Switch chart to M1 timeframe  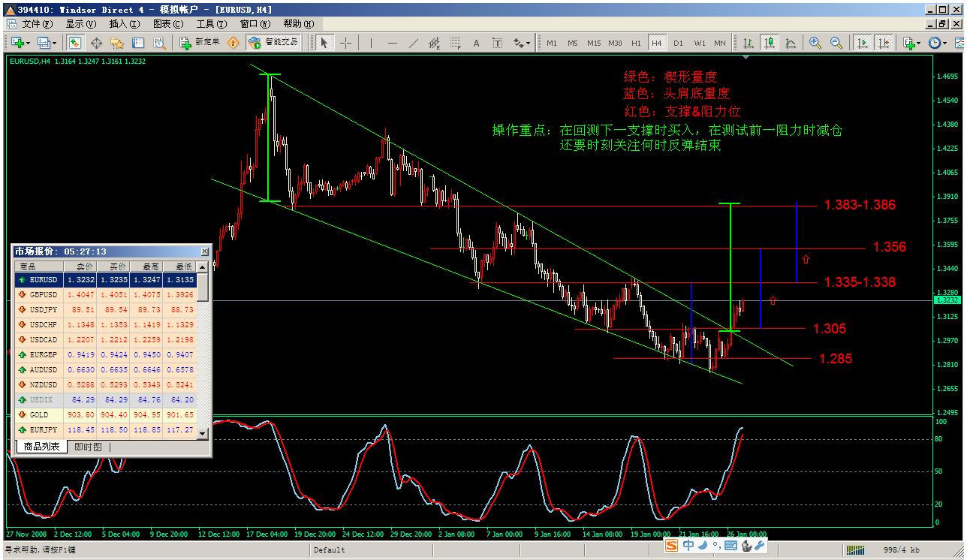click(x=552, y=43)
